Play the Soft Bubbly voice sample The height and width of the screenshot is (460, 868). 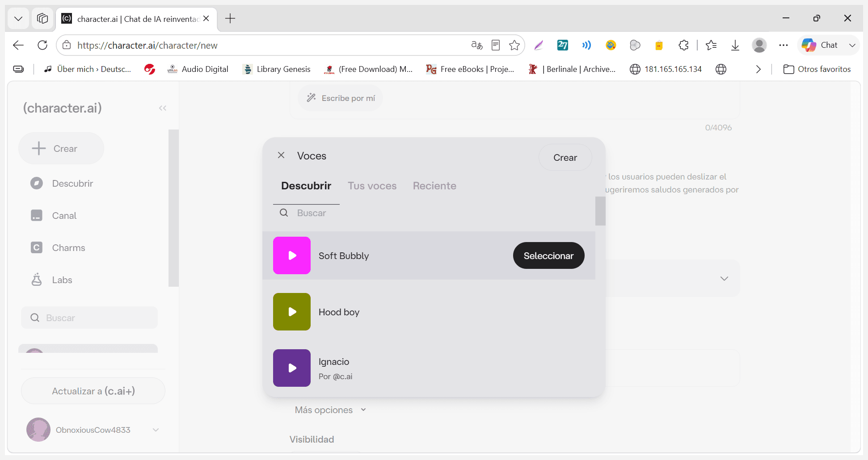coord(292,255)
